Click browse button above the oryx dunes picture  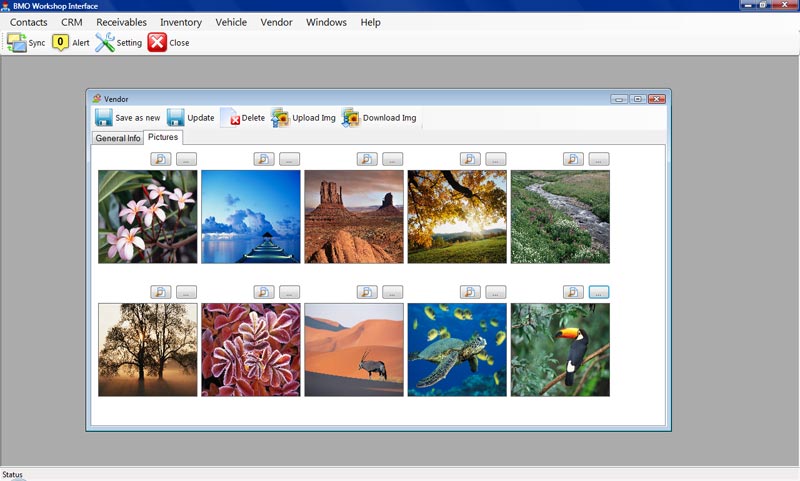coord(392,292)
